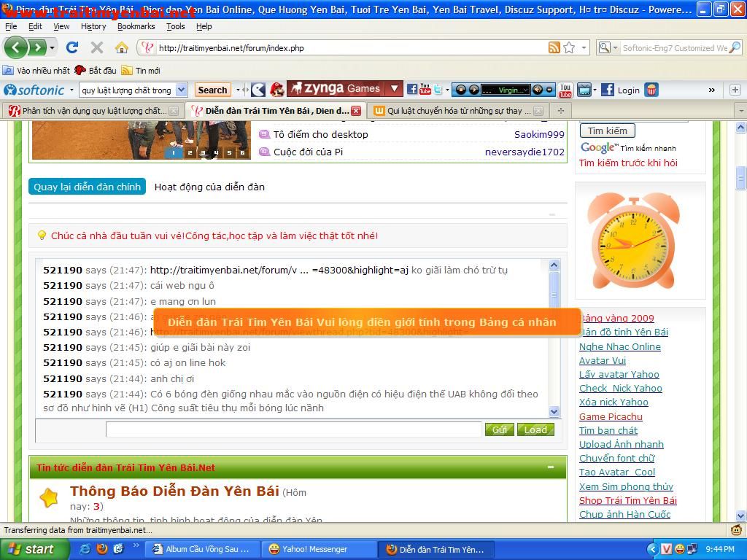Screen dimensions: 747x560
Task: Go back with the green Back arrow
Action: [x=15, y=47]
